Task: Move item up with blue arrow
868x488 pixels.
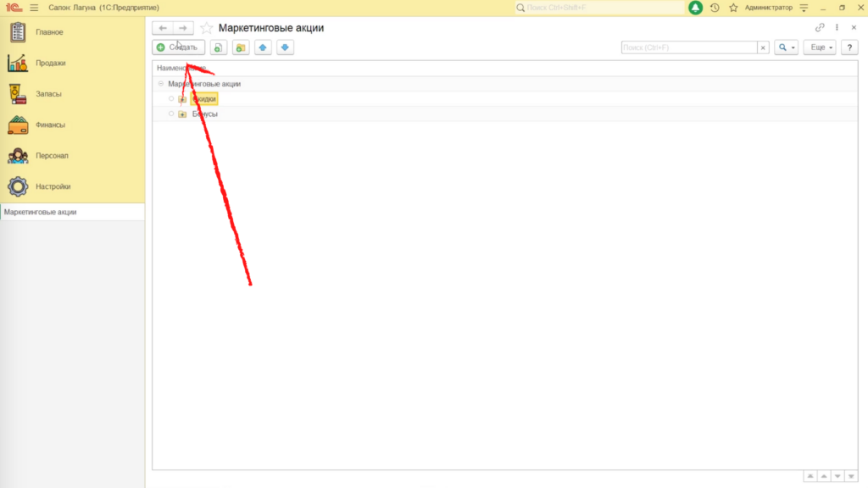Action: [x=263, y=47]
